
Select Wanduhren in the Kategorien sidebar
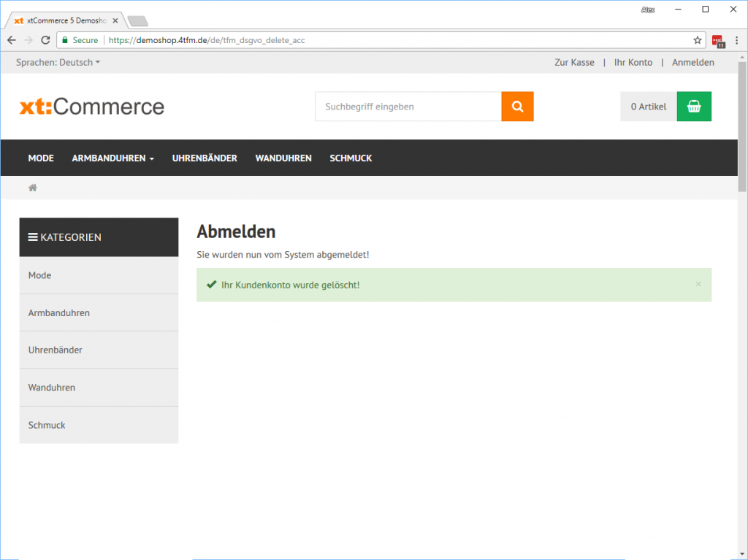pyautogui.click(x=52, y=388)
